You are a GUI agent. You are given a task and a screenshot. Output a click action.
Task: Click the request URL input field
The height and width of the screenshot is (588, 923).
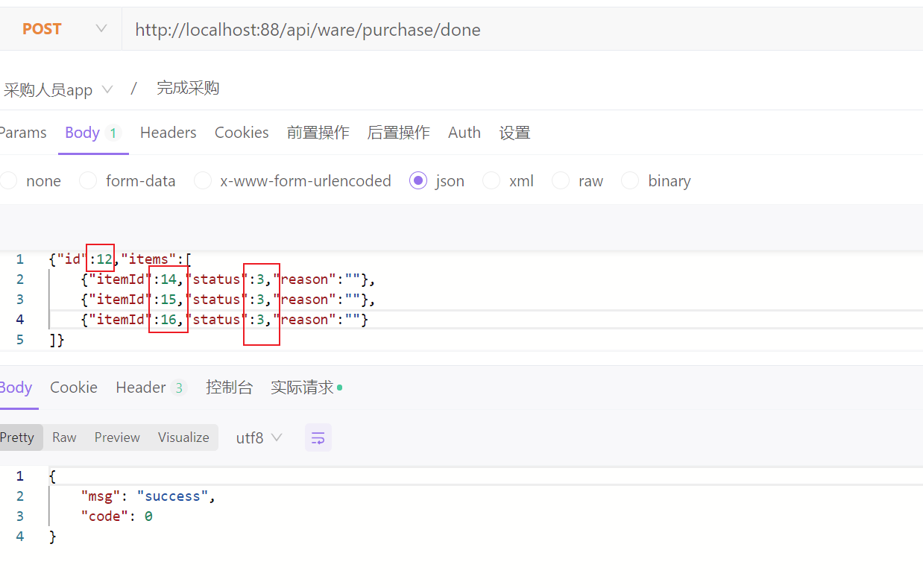(522, 30)
